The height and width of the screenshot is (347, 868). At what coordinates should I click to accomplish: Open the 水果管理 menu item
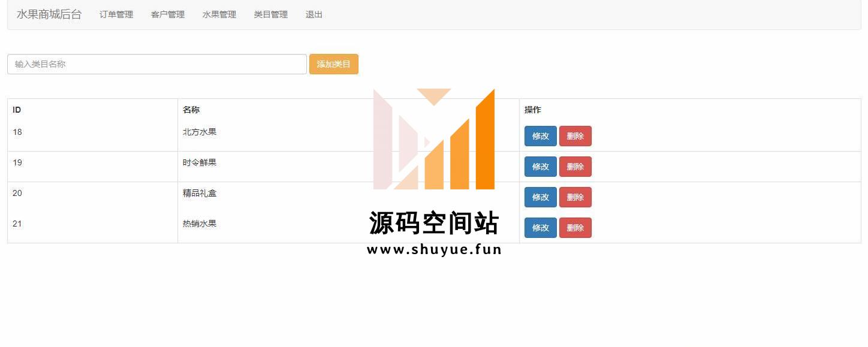(x=219, y=14)
